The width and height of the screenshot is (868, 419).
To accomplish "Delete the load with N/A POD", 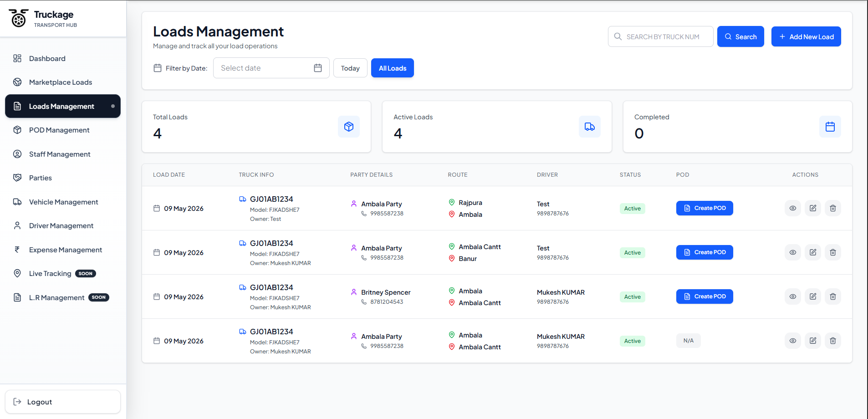I will pyautogui.click(x=833, y=341).
